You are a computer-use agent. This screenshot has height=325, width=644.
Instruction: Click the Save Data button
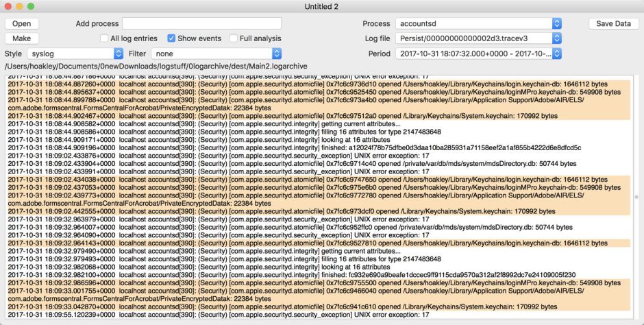coord(613,24)
